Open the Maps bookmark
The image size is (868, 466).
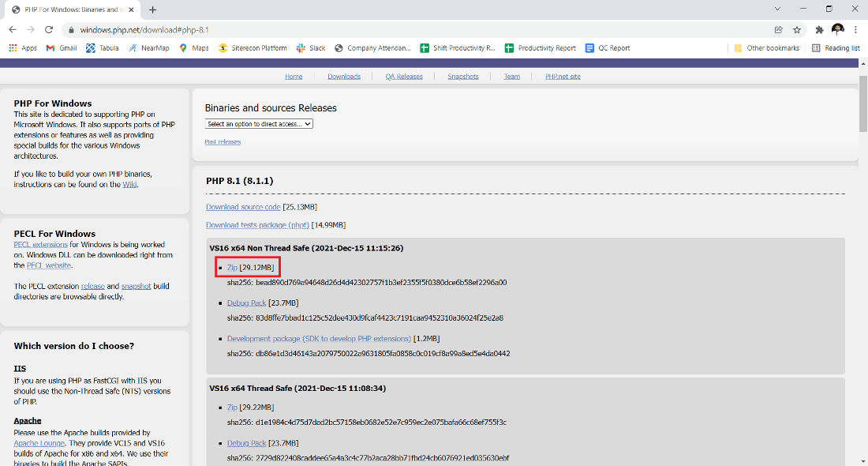click(x=194, y=48)
